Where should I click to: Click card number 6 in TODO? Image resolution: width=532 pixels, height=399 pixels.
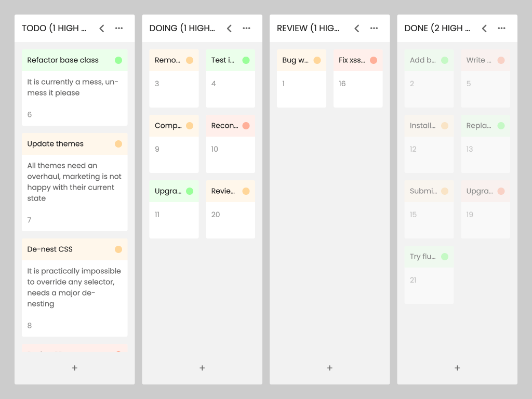tap(30, 115)
